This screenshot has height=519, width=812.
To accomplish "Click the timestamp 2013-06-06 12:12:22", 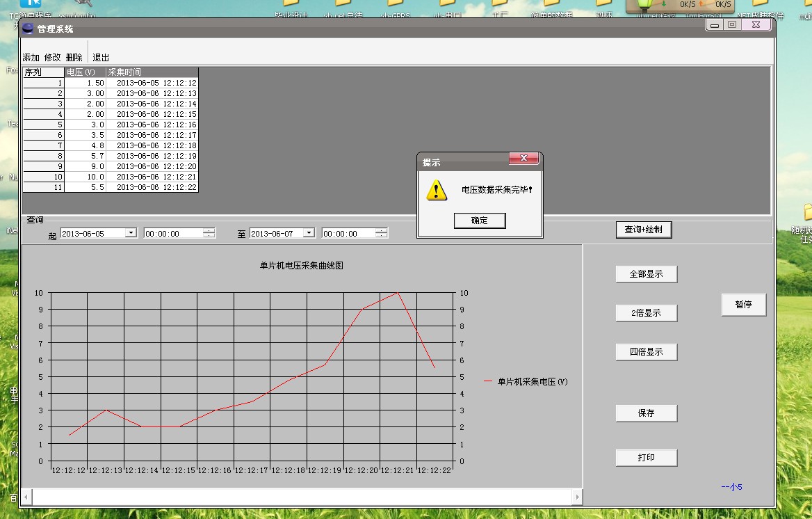I will pos(152,187).
